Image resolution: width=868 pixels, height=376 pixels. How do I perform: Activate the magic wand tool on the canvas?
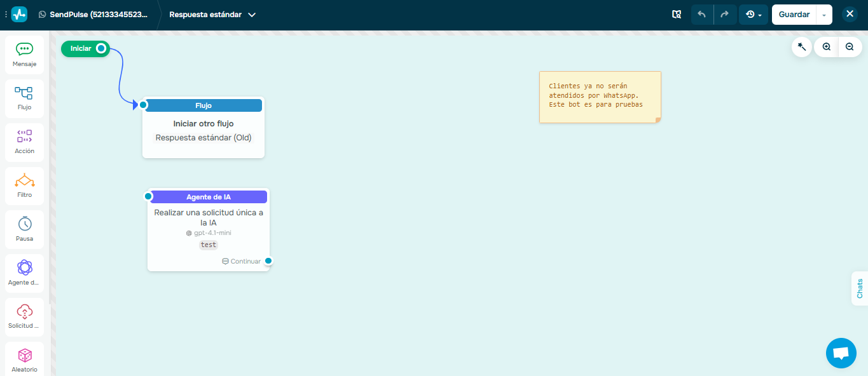click(801, 46)
